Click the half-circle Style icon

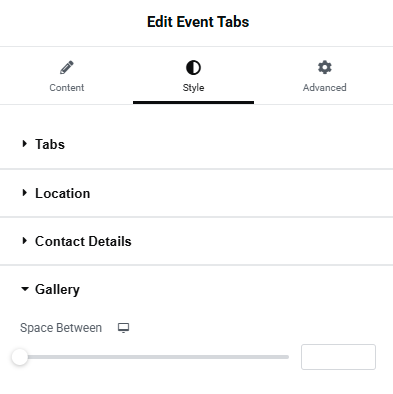pyautogui.click(x=193, y=67)
